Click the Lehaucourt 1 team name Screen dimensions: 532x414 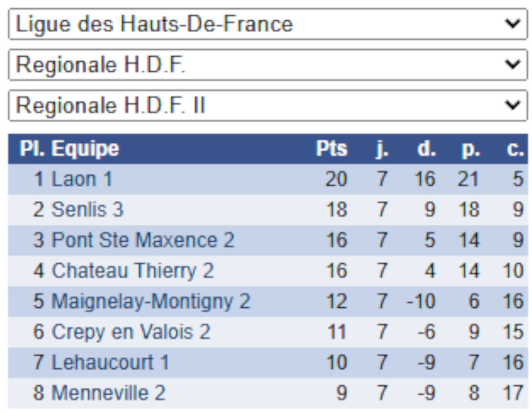(110, 362)
